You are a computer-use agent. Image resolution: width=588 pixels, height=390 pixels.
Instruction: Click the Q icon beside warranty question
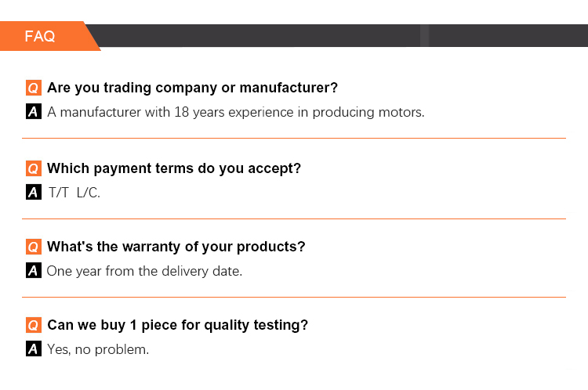click(x=33, y=247)
